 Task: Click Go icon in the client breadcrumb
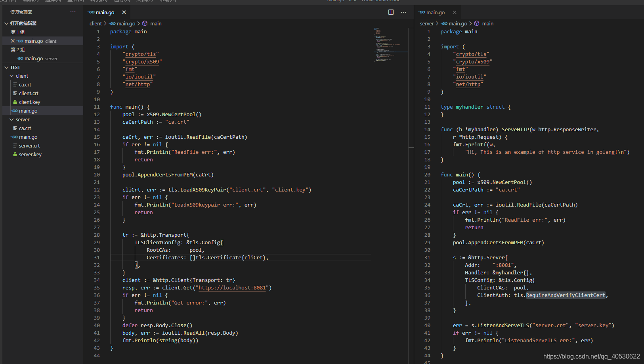click(x=113, y=23)
